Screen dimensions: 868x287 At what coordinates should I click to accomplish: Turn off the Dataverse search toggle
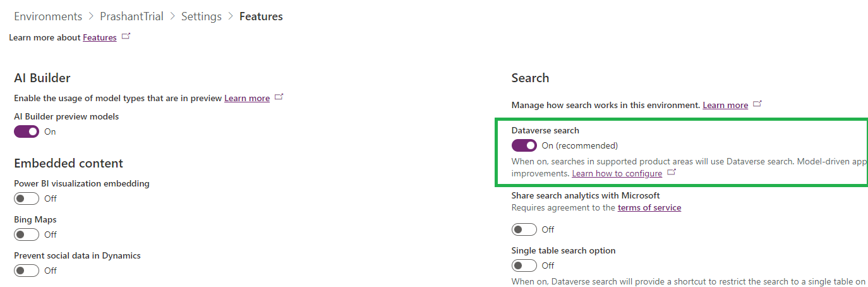[x=524, y=145]
